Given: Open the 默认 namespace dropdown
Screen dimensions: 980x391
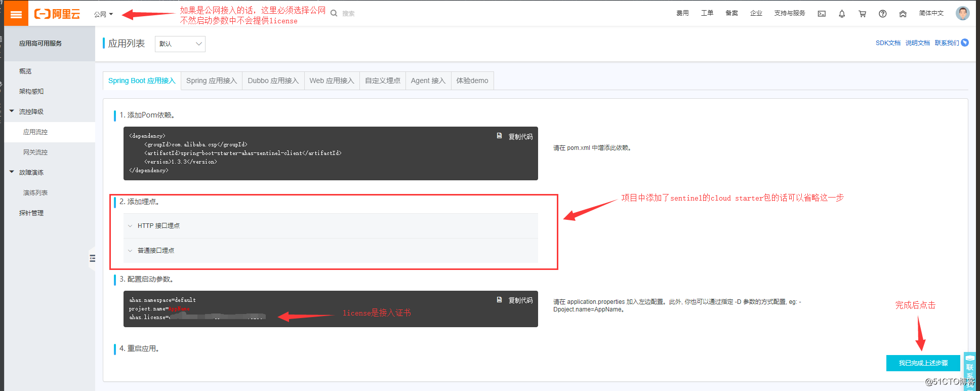Looking at the screenshot, I should (x=180, y=44).
